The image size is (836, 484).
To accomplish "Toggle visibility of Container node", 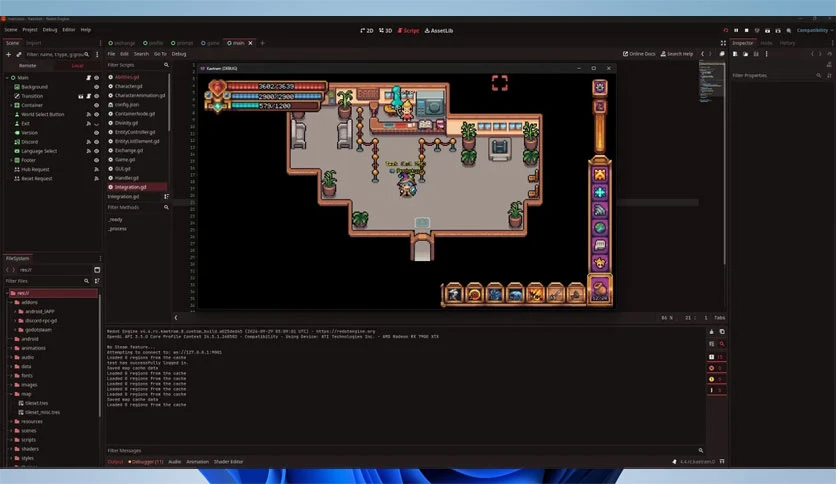I will [x=97, y=106].
